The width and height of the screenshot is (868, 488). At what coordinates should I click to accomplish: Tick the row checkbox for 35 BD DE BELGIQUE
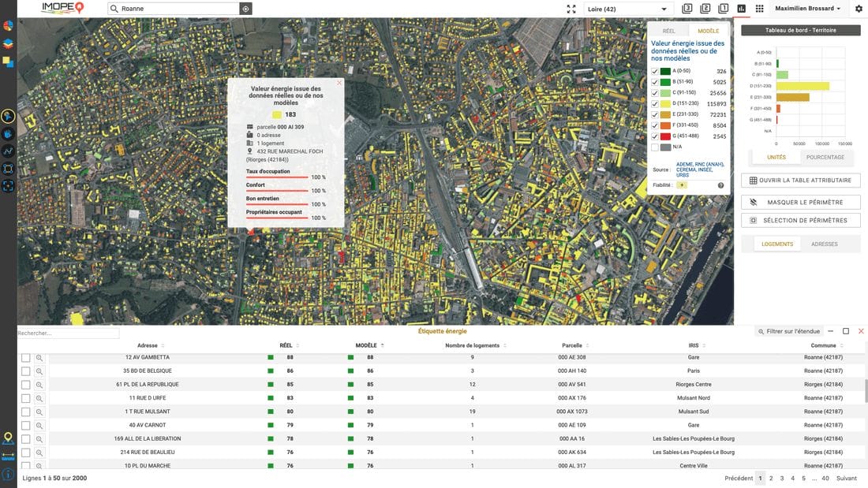(x=25, y=371)
